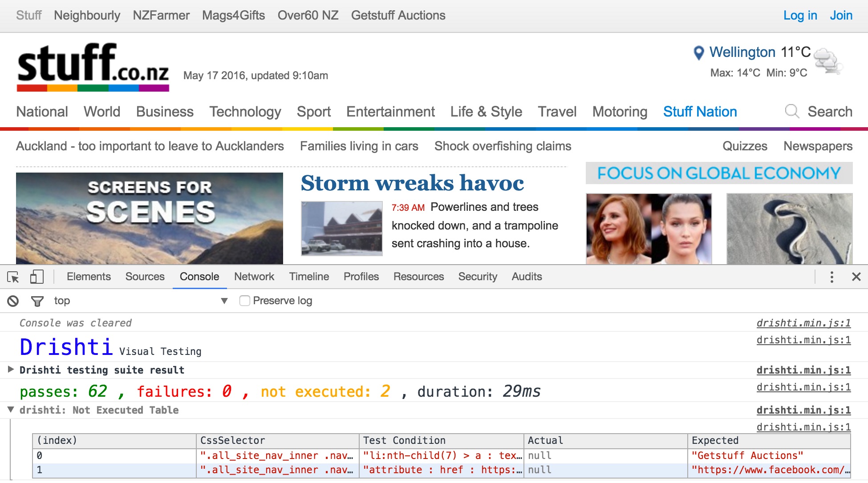Open the Elements tab
The height and width of the screenshot is (483, 868).
89,277
